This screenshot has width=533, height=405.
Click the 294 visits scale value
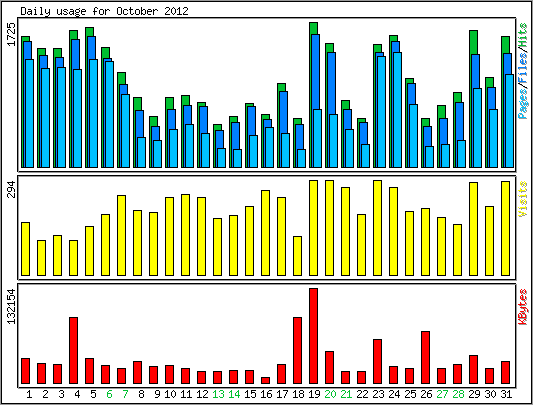12,189
